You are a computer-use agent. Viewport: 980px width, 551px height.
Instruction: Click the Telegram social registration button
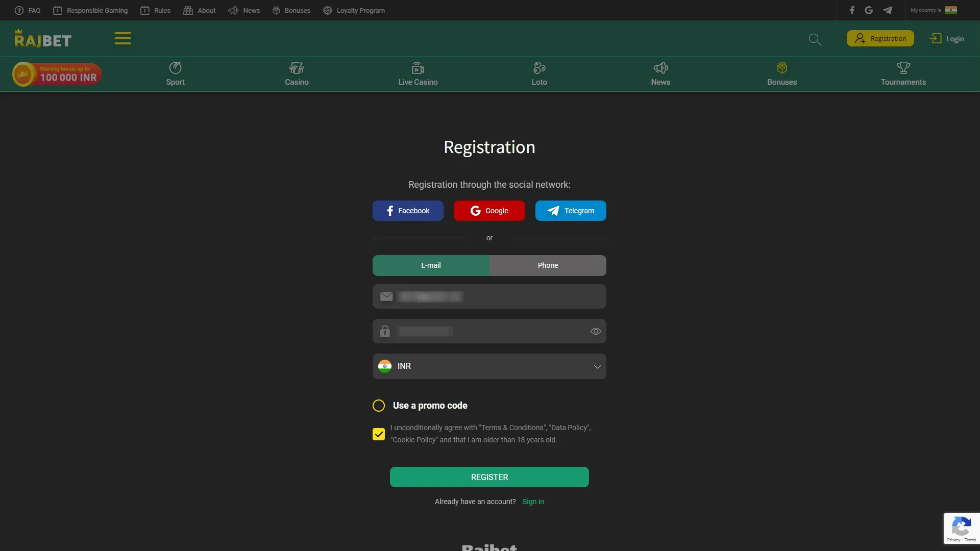point(571,211)
